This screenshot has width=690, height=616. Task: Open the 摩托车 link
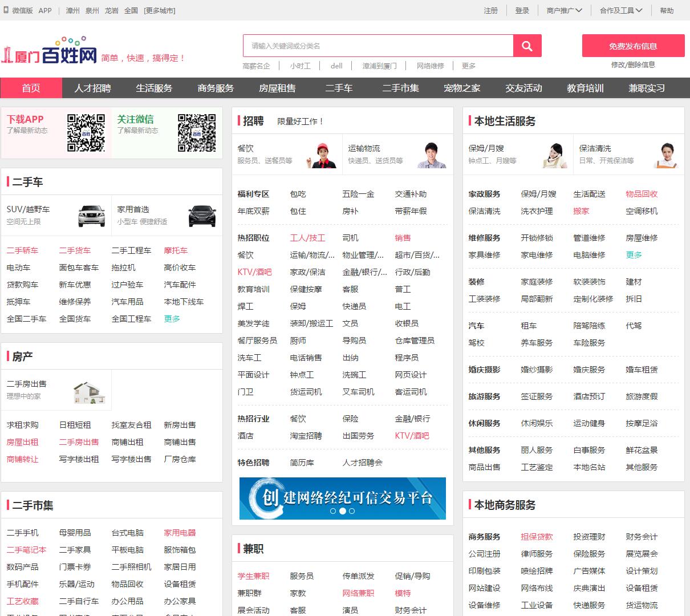point(176,250)
